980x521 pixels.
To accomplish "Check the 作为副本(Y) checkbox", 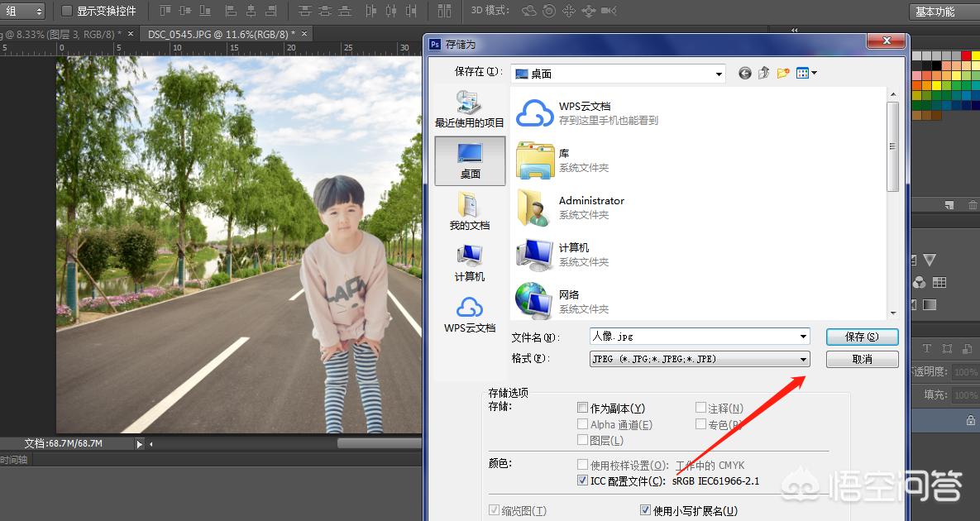I will tap(583, 408).
